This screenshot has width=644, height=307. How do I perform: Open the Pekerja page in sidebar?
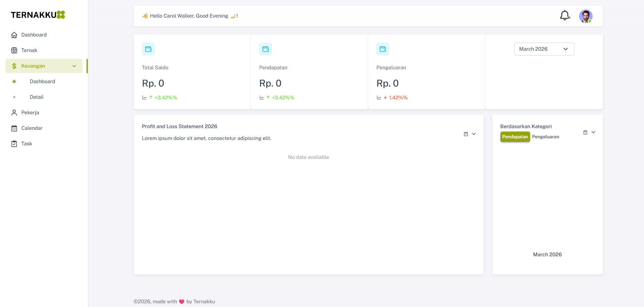point(30,113)
